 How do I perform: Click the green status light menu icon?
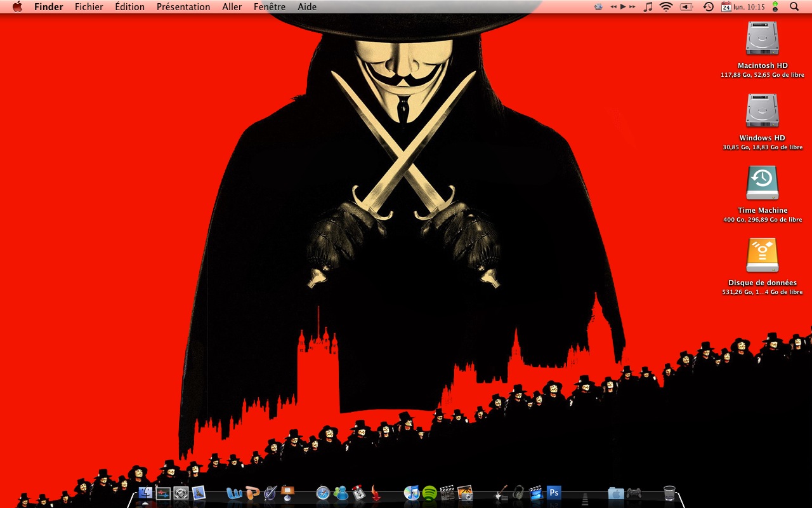coord(775,7)
